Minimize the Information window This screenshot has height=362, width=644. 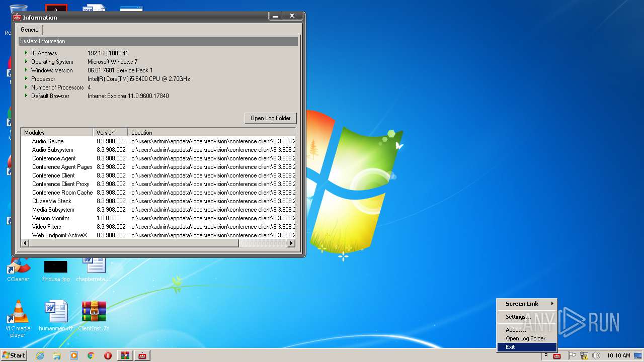click(x=275, y=17)
